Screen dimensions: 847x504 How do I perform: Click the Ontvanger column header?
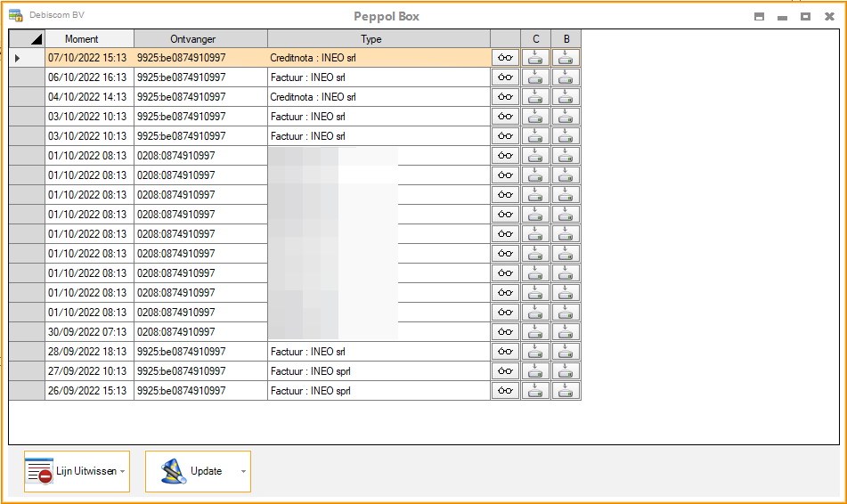(x=200, y=39)
